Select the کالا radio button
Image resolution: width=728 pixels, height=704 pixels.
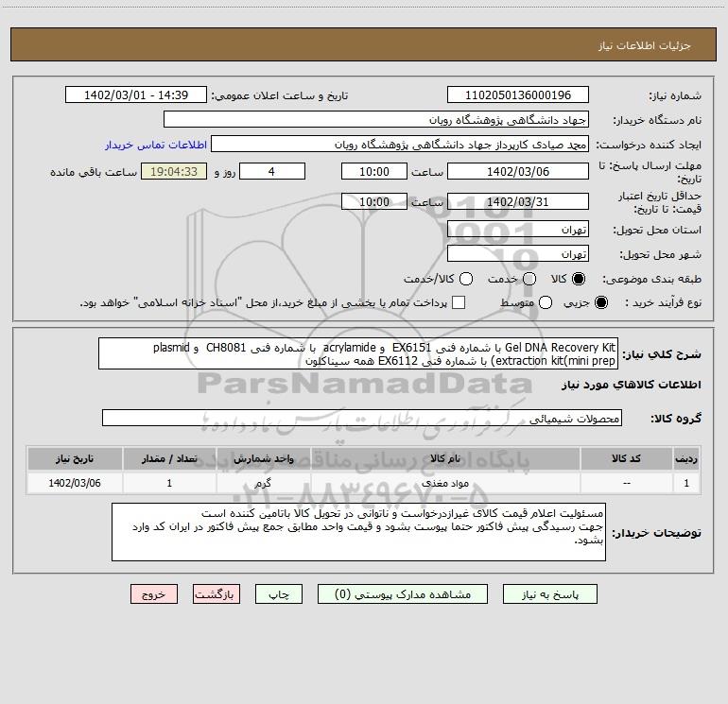coord(579,279)
